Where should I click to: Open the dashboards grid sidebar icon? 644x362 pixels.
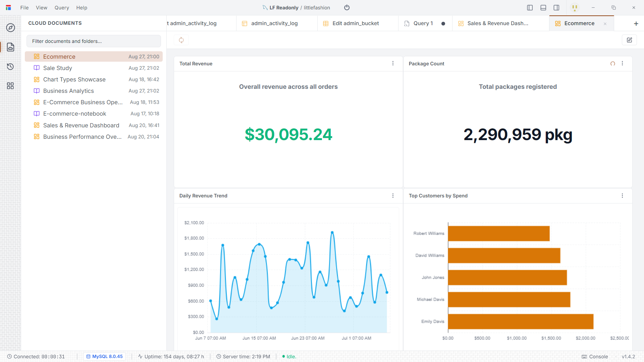pyautogui.click(x=10, y=86)
